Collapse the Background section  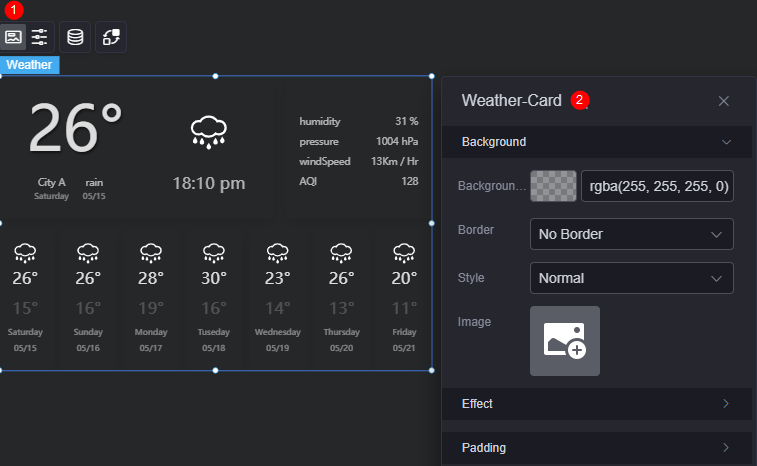coord(597,142)
